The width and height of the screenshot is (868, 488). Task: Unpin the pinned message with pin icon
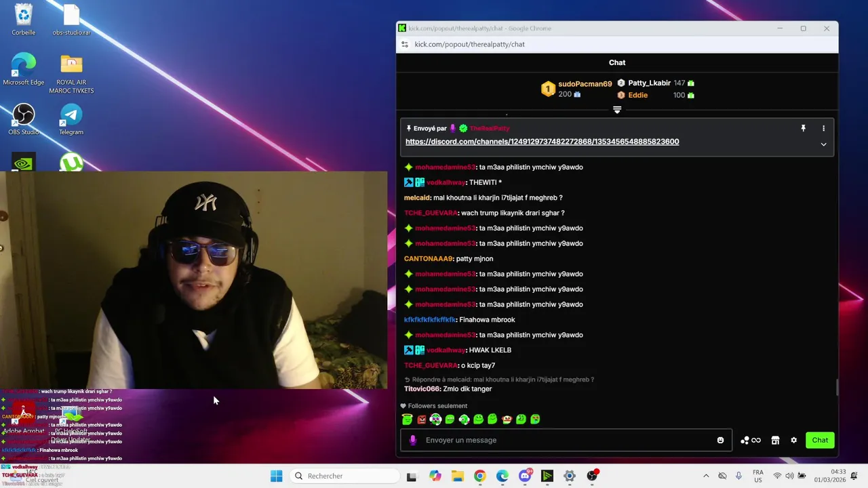point(803,128)
